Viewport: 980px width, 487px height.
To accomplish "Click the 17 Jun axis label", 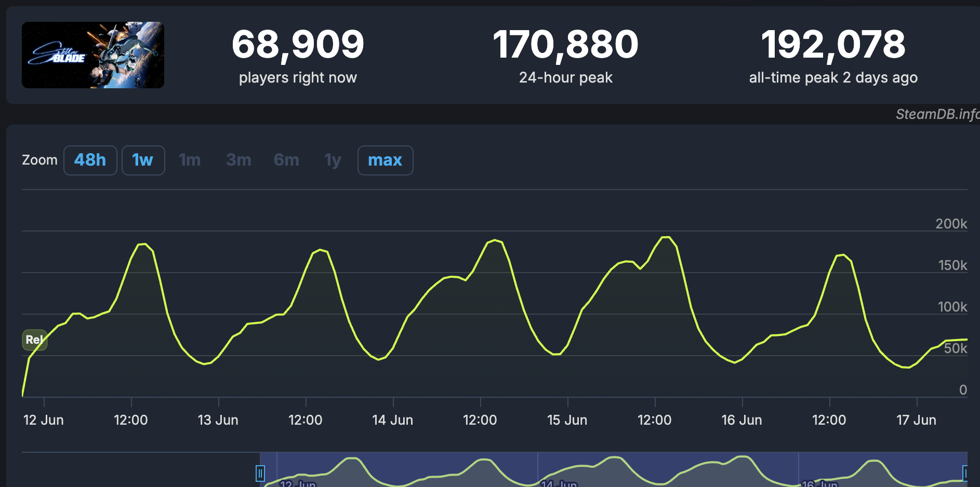I will [917, 420].
